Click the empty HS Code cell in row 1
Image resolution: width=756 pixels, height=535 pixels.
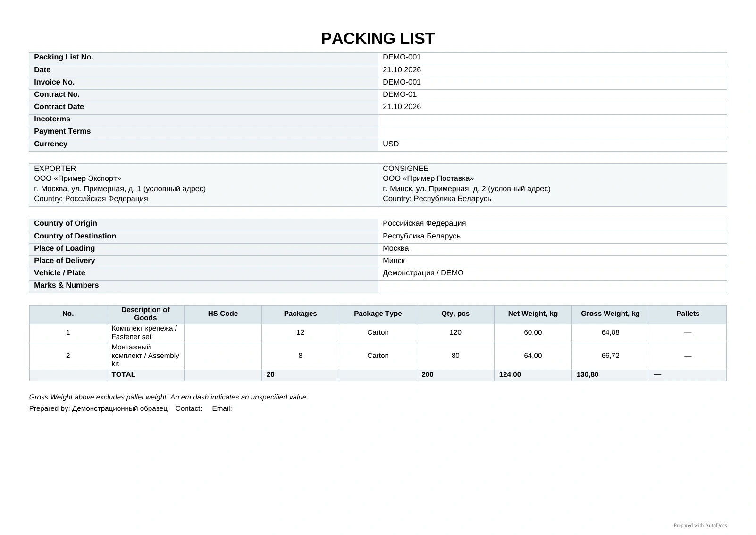click(223, 333)
